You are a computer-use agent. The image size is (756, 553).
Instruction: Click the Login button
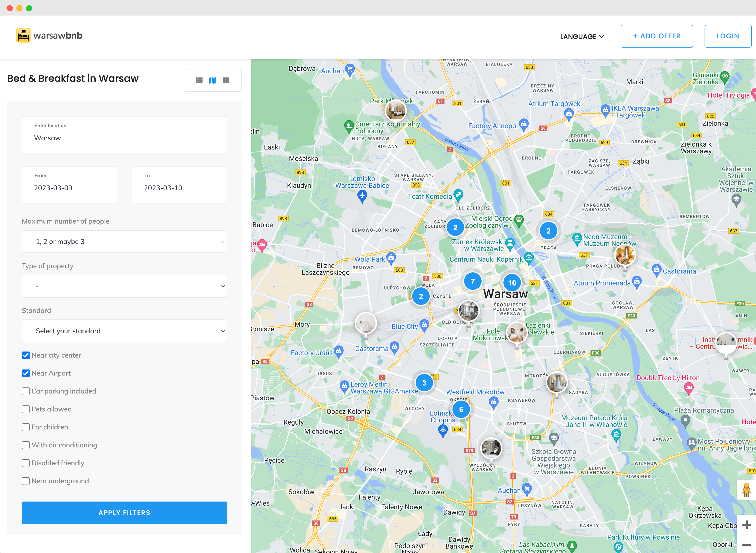(728, 36)
